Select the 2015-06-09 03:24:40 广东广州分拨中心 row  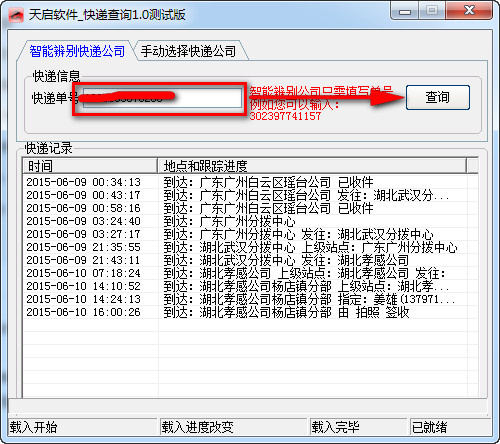pyautogui.click(x=250, y=221)
